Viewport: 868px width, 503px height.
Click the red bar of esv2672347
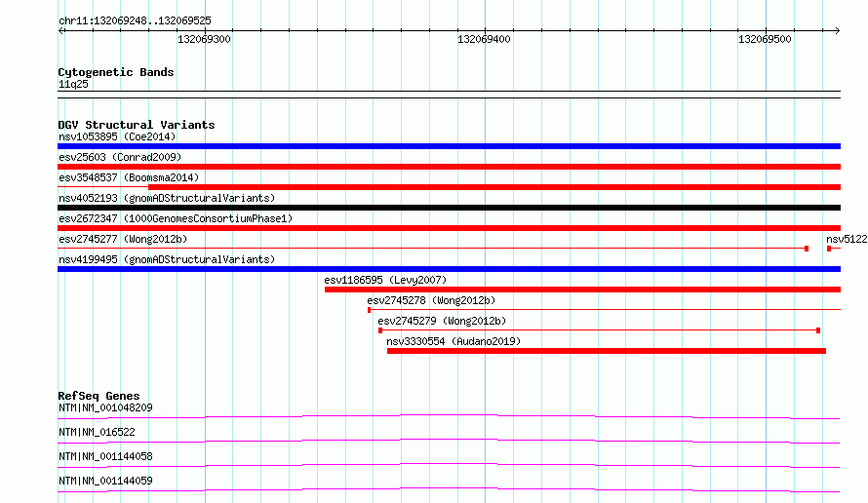point(449,228)
